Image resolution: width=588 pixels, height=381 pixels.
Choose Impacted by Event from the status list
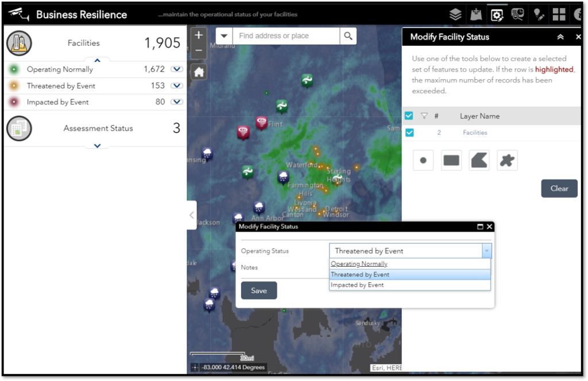tap(357, 285)
